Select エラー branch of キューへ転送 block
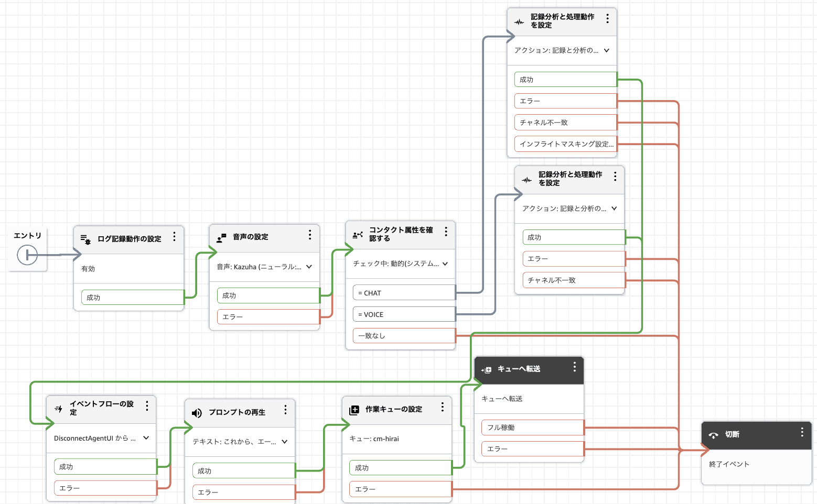 (533, 449)
